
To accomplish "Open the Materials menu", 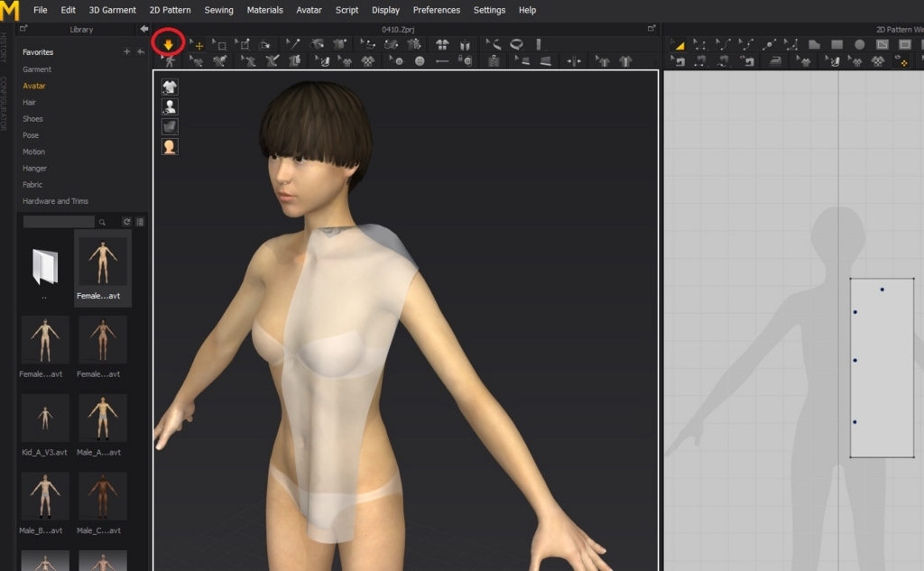I will pyautogui.click(x=264, y=10).
